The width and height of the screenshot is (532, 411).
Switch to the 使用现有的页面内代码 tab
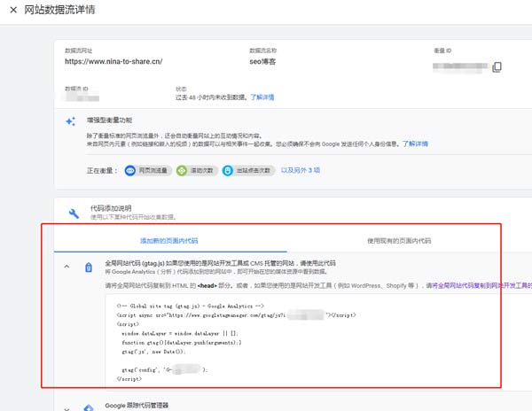pyautogui.click(x=399, y=241)
